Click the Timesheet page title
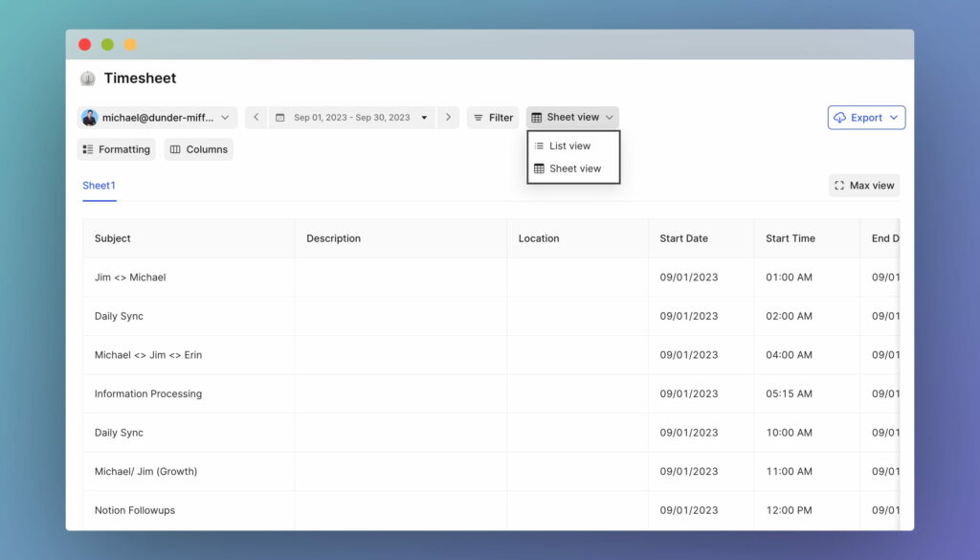This screenshot has height=560, width=980. 140,78
